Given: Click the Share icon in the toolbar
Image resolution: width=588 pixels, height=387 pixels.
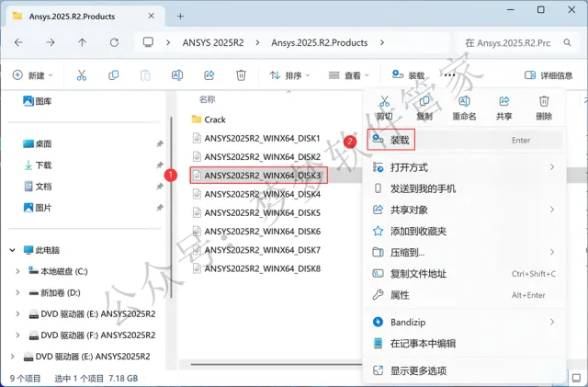Looking at the screenshot, I should (209, 75).
